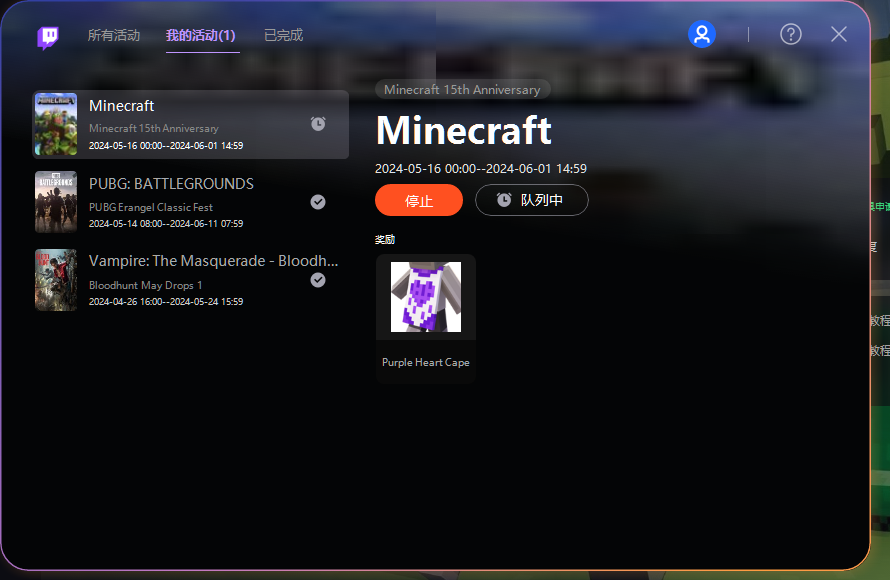This screenshot has width=890, height=580.
Task: Open the user account profile icon
Action: 702,35
